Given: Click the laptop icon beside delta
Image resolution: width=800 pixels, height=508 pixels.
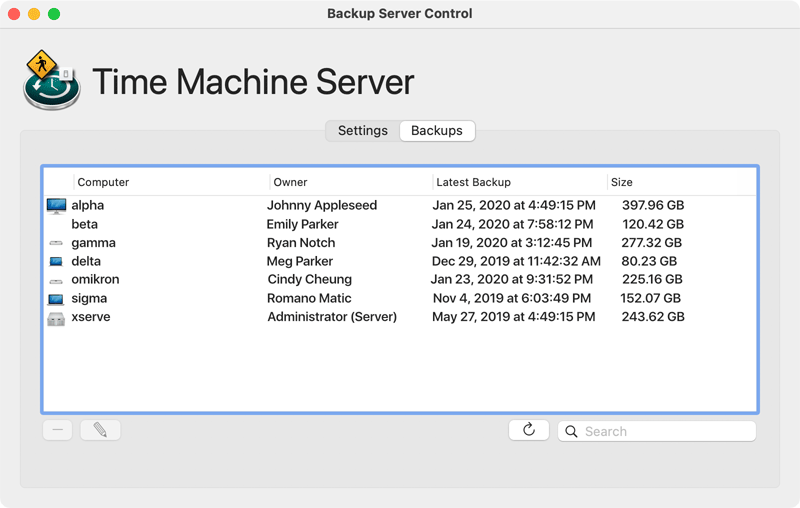Looking at the screenshot, I should pyautogui.click(x=56, y=262).
